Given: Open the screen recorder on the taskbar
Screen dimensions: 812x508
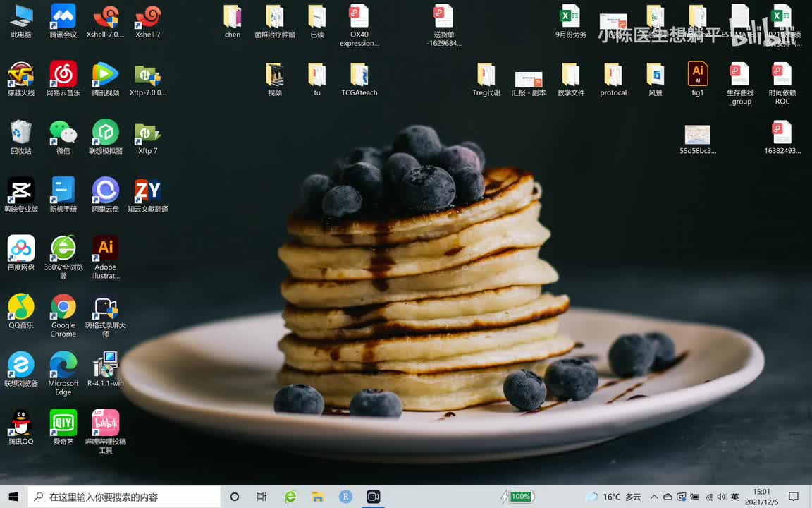Looking at the screenshot, I should [373, 497].
